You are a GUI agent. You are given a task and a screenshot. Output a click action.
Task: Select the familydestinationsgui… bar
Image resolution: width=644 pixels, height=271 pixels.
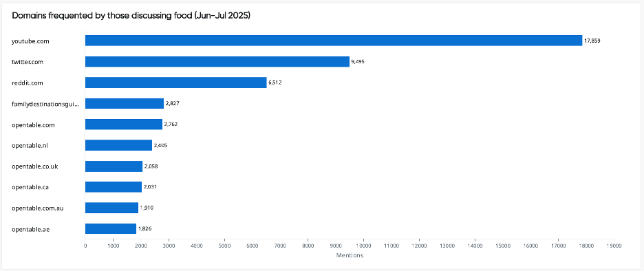point(125,103)
